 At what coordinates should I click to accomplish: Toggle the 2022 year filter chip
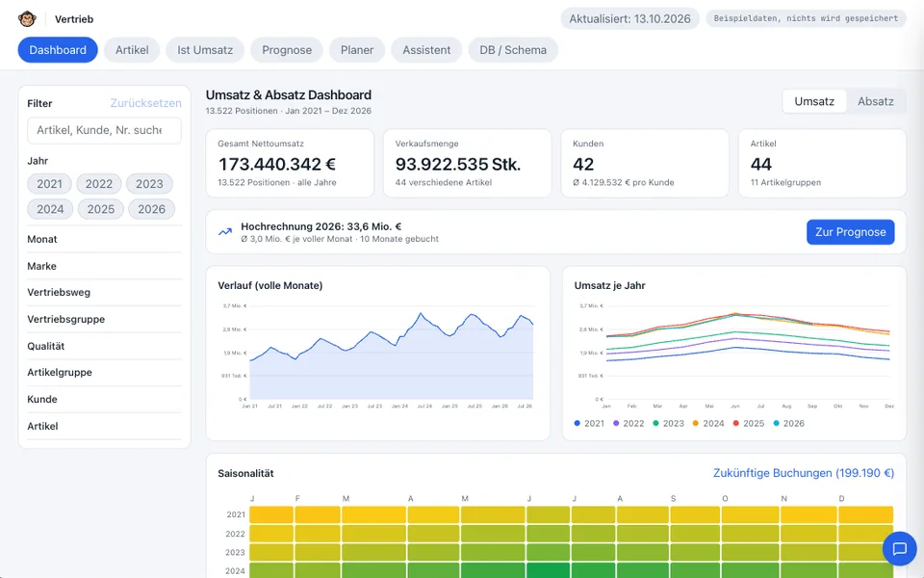[99, 184]
